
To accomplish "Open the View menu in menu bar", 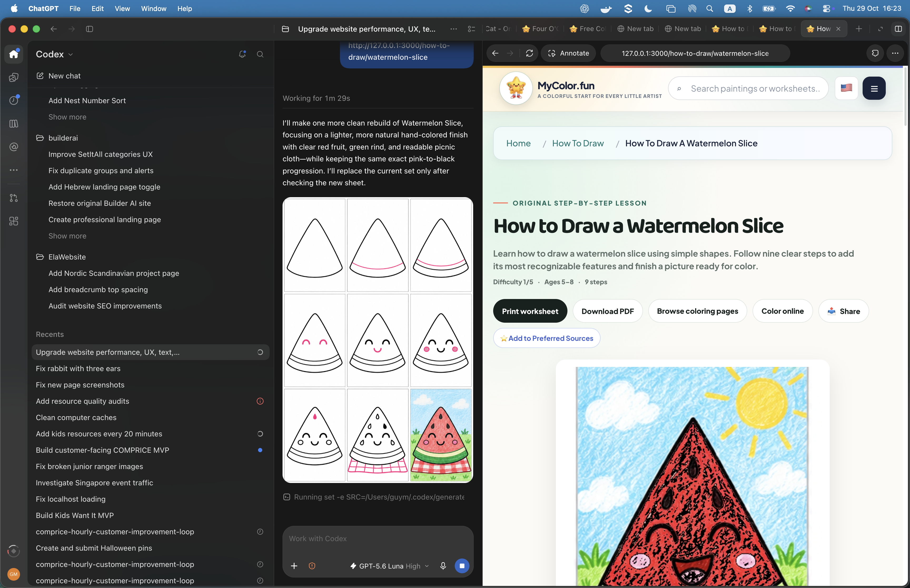I will click(x=122, y=8).
